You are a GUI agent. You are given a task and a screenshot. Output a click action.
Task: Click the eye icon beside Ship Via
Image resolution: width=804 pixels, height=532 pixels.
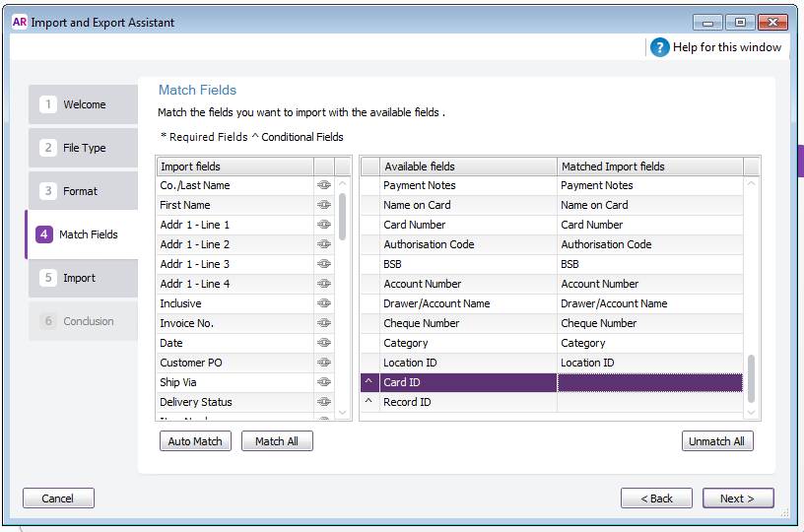pyautogui.click(x=324, y=382)
